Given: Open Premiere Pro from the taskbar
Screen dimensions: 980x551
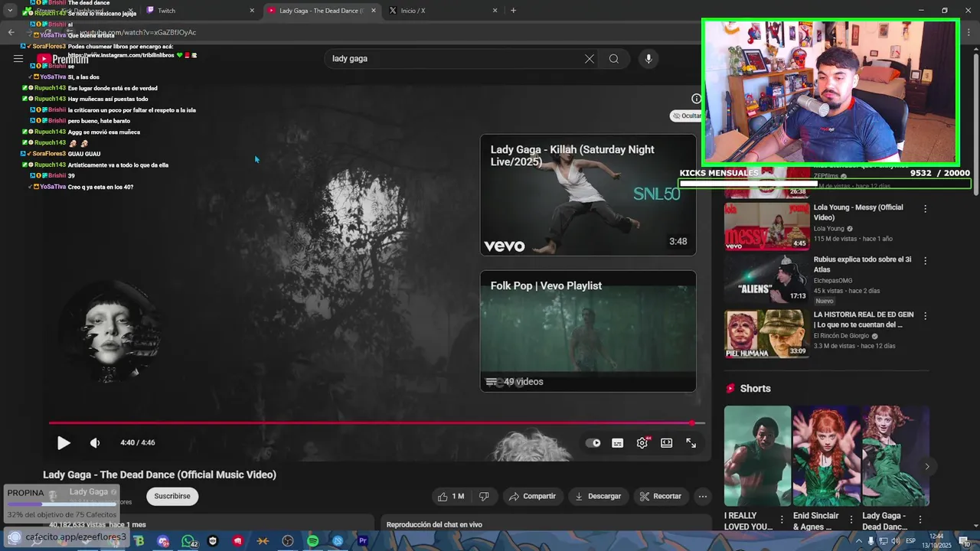Looking at the screenshot, I should click(x=363, y=541).
